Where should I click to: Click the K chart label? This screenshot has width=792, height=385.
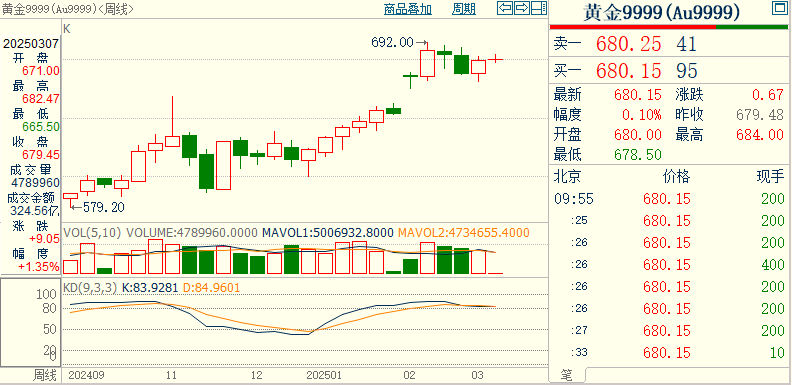pos(67,29)
